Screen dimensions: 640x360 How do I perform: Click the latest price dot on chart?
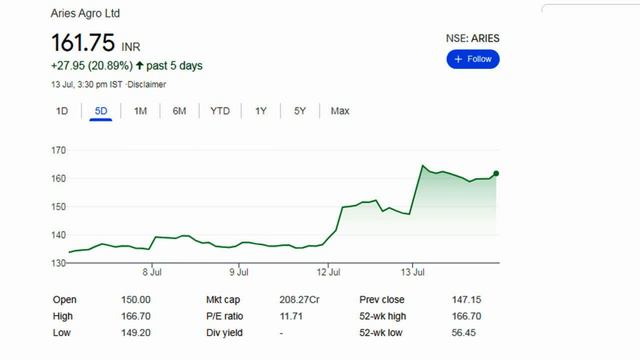pos(496,173)
